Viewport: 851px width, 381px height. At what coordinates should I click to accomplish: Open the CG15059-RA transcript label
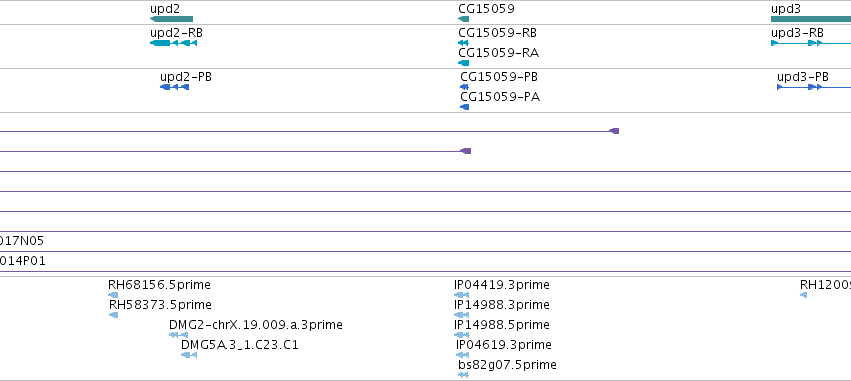(499, 53)
